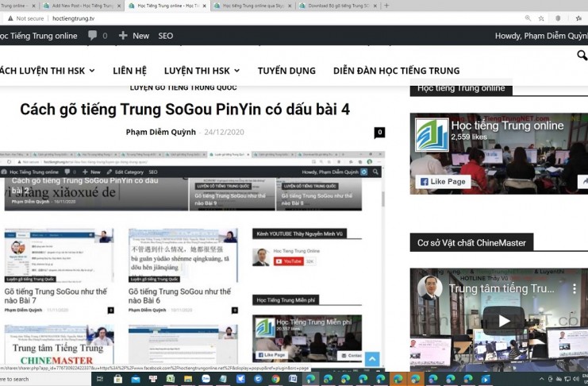Screen dimensions: 588x386
Task: Click the Facebook Like Page button
Action: (443, 182)
